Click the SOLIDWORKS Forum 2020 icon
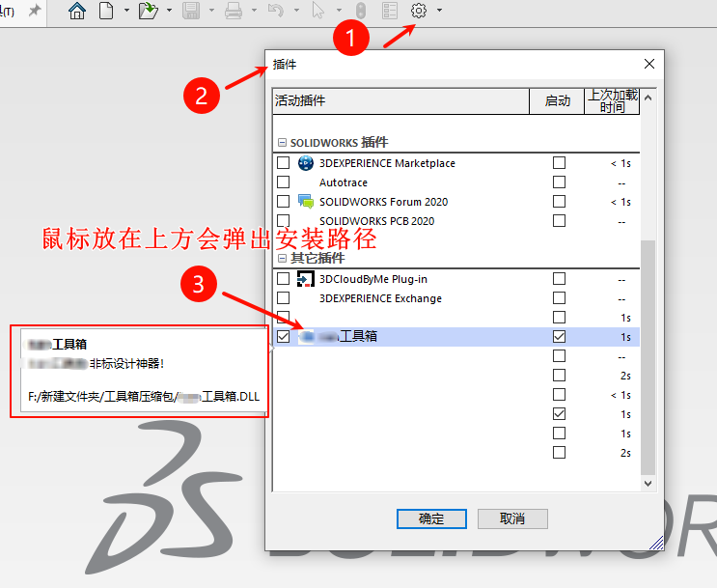Viewport: 717px width, 588px height. point(306,202)
